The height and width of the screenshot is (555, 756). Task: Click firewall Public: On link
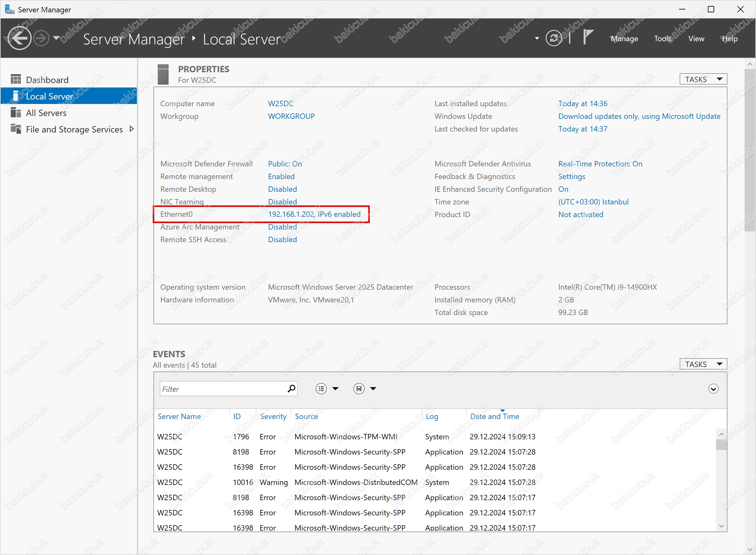coord(285,164)
